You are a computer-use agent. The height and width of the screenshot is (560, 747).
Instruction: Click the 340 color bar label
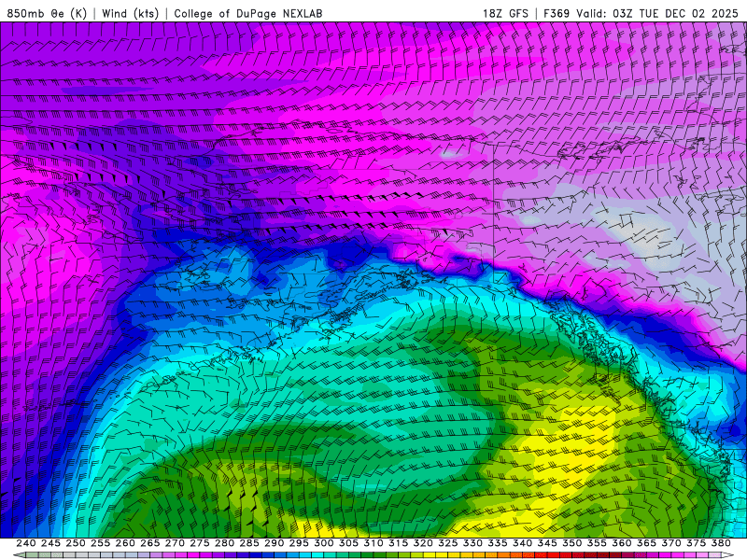click(522, 543)
